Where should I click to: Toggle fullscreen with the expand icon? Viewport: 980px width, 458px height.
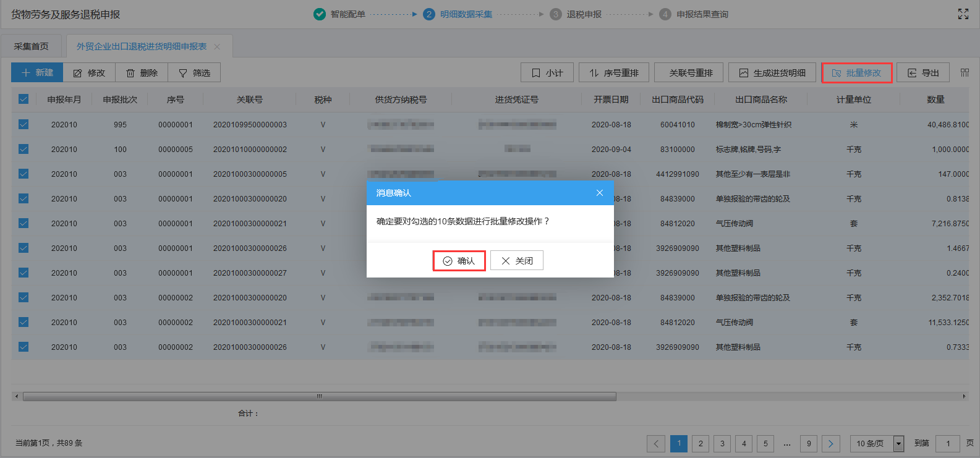[963, 14]
